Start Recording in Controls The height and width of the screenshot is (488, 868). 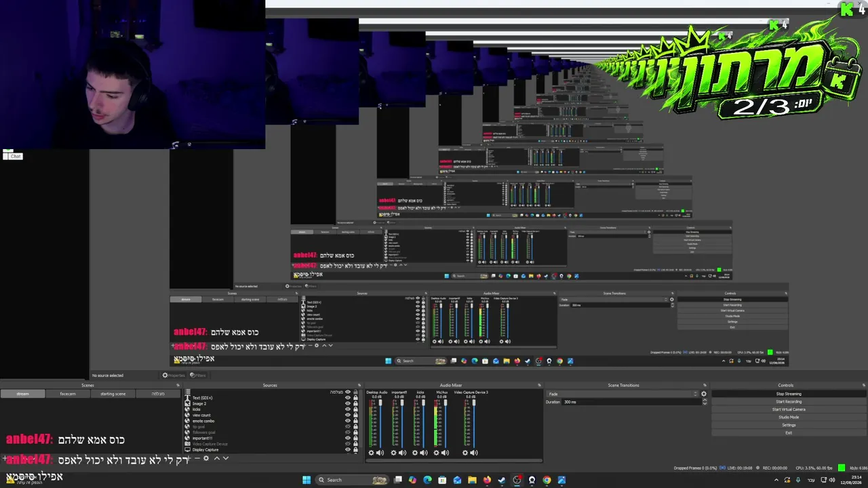coord(789,402)
